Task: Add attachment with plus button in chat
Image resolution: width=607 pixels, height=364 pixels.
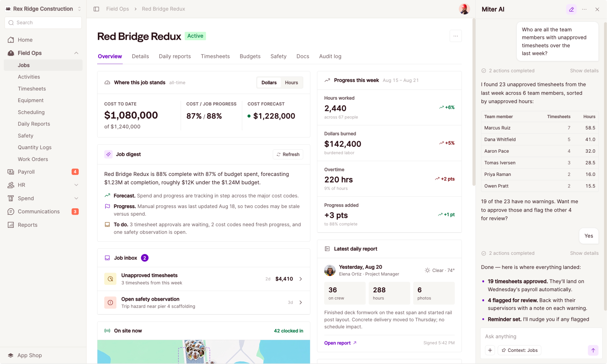Action: pyautogui.click(x=490, y=350)
